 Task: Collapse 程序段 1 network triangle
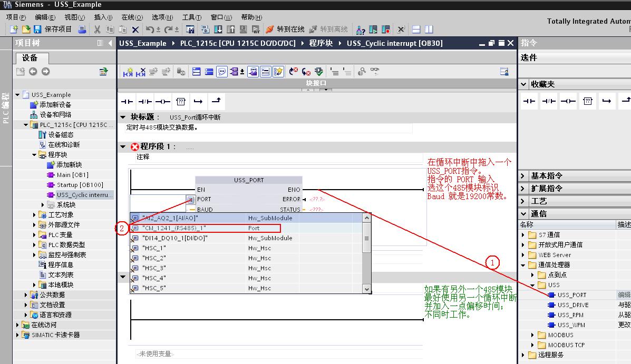123,146
